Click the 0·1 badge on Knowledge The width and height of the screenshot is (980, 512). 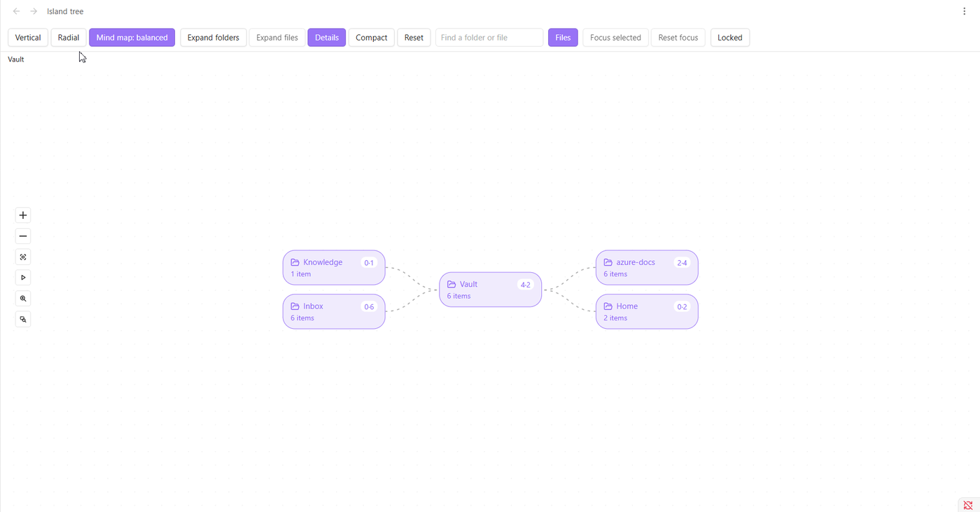369,263
